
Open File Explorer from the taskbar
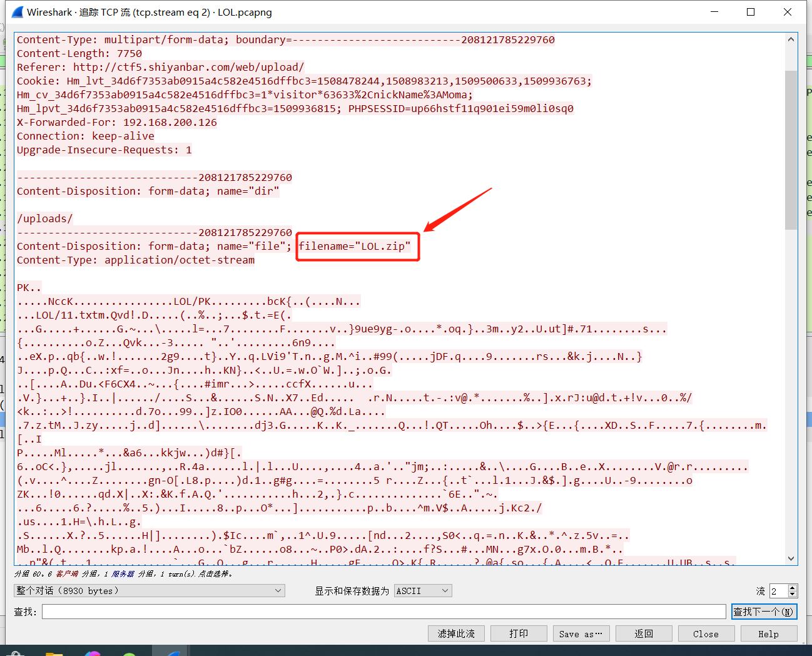click(54, 653)
